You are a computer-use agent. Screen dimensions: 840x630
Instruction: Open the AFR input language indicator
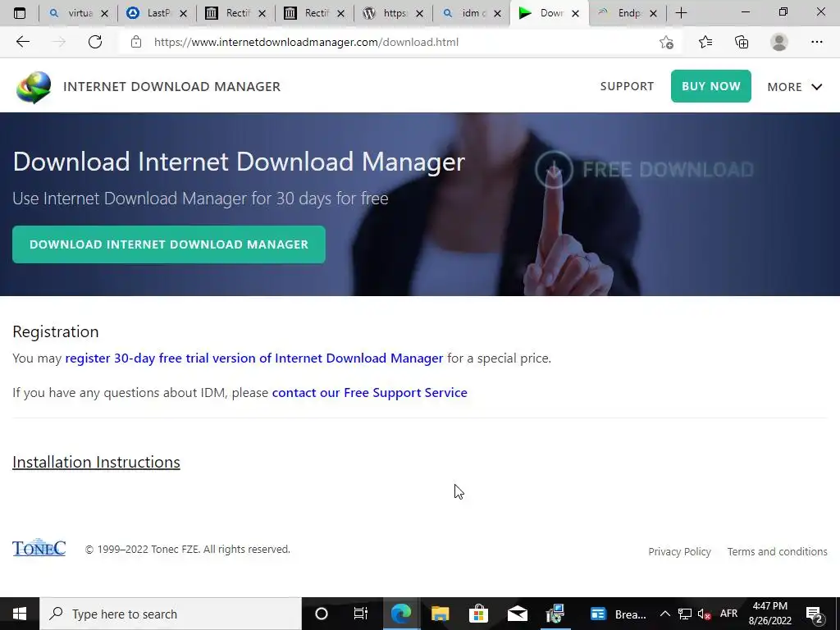728,614
